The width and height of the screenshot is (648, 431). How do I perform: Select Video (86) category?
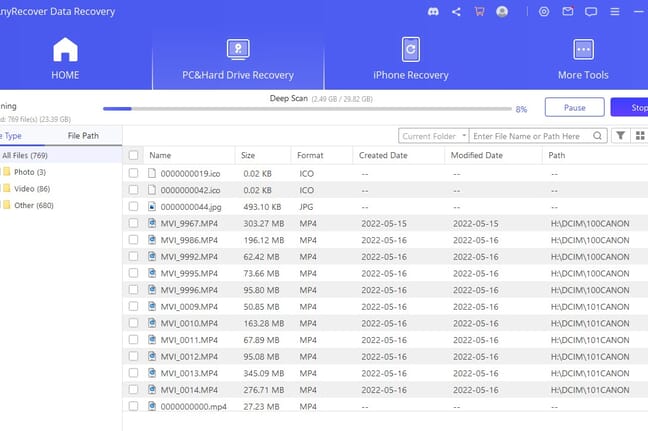[x=32, y=189]
